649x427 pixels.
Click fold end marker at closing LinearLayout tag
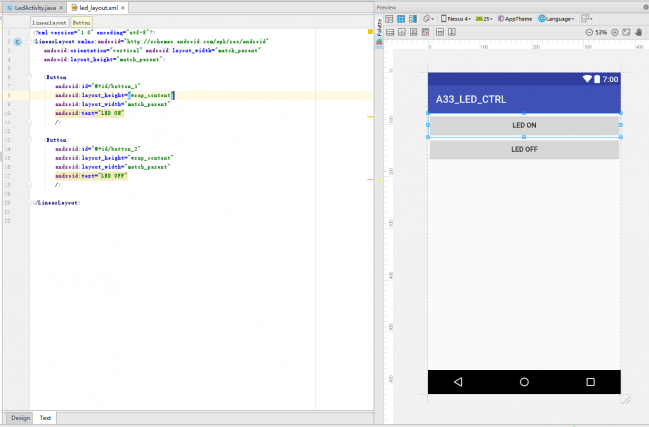pos(29,202)
